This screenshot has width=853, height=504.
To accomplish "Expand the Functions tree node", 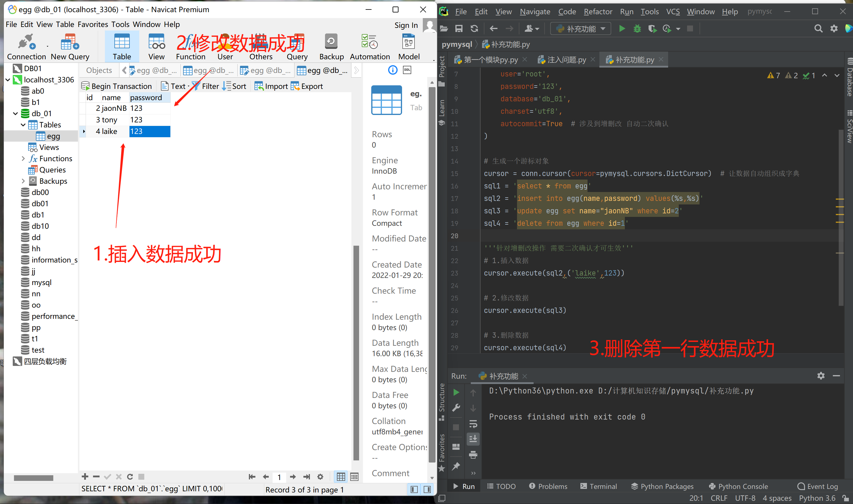I will pyautogui.click(x=23, y=159).
